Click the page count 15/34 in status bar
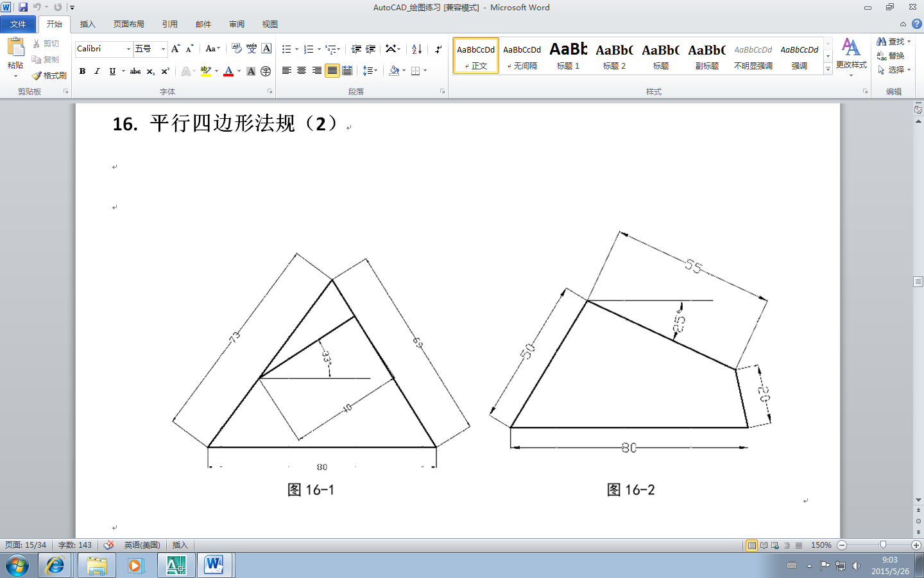Image resolution: width=924 pixels, height=578 pixels. (x=26, y=545)
